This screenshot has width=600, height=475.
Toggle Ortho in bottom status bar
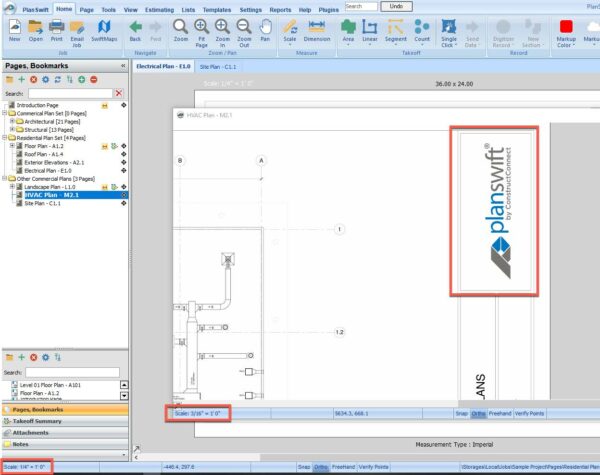coord(321,467)
